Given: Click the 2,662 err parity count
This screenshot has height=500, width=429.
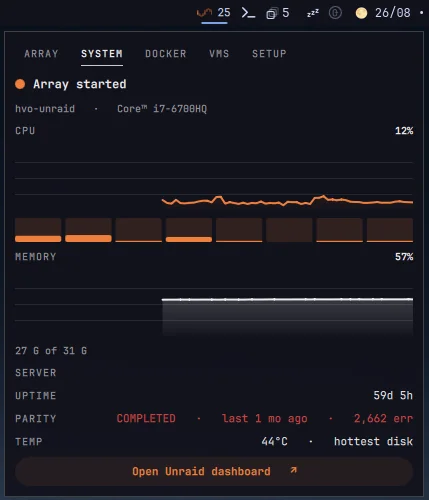Looking at the screenshot, I should click(383, 418).
